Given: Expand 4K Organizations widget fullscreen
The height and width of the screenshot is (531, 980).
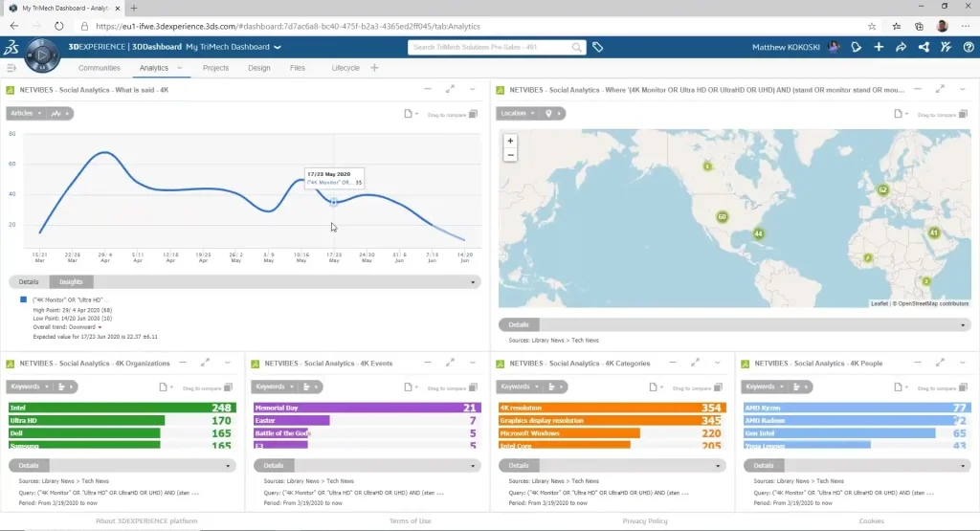Looking at the screenshot, I should pos(205,363).
